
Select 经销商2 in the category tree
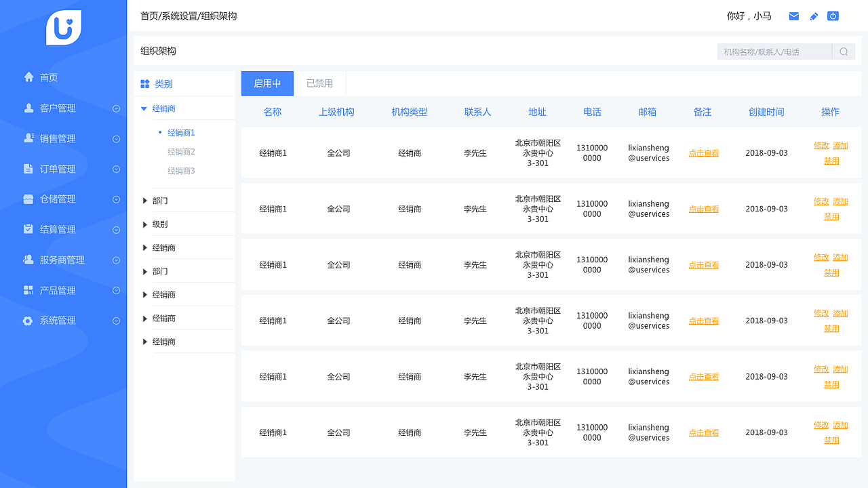point(181,152)
